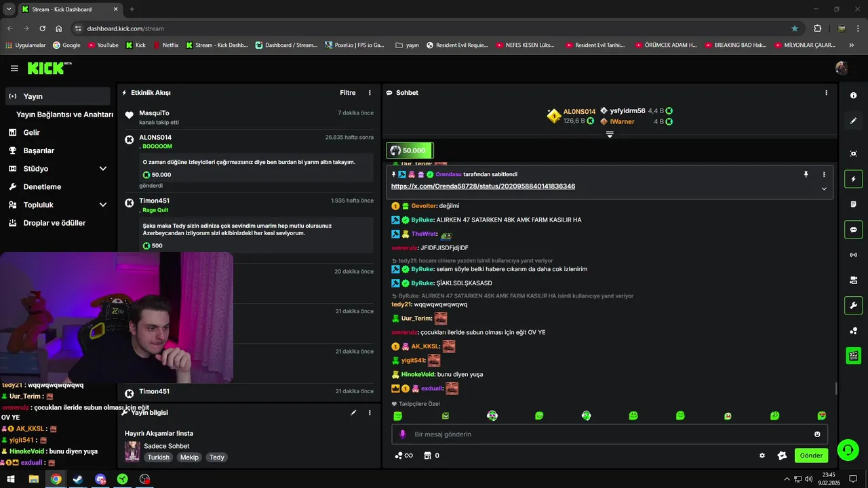
Task: Toggle the camera preview widget in sidebar
Action: pyautogui.click(x=853, y=280)
